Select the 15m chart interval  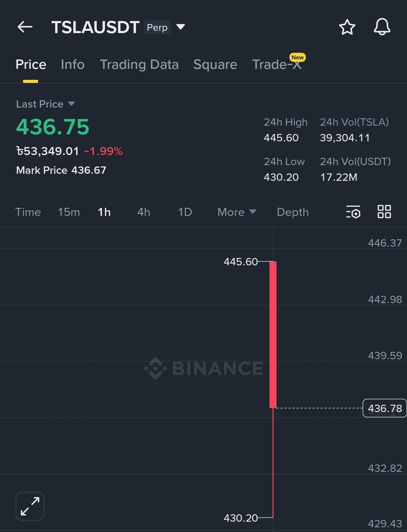tap(69, 212)
